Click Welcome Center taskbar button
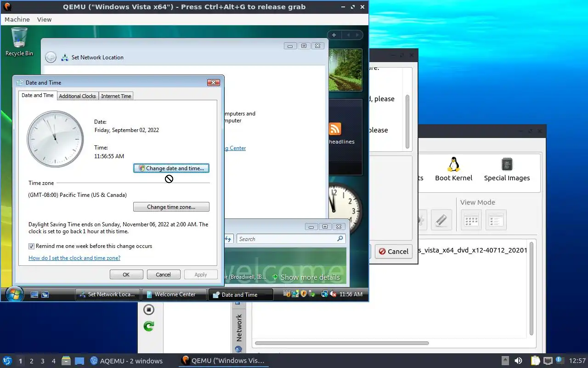The width and height of the screenshot is (588, 368). 174,294
